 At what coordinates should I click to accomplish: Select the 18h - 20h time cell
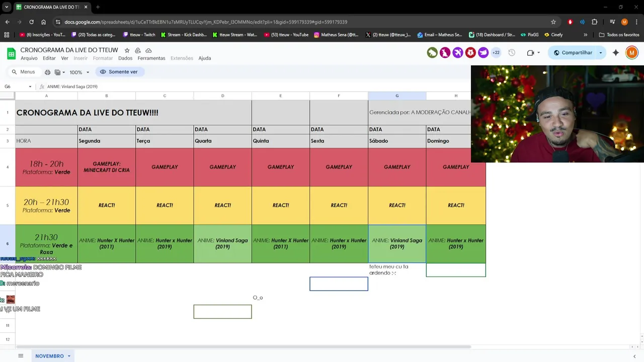[46, 167]
